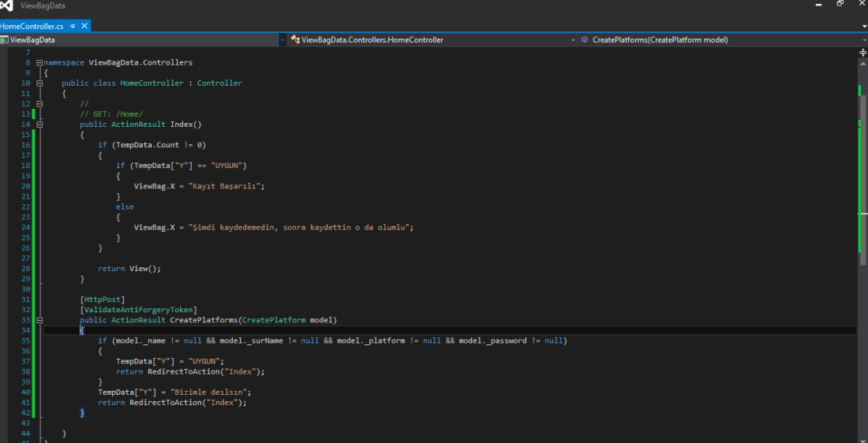Click the ValidateAntiForgeryToken attribute text
868x443 pixels.
138,310
